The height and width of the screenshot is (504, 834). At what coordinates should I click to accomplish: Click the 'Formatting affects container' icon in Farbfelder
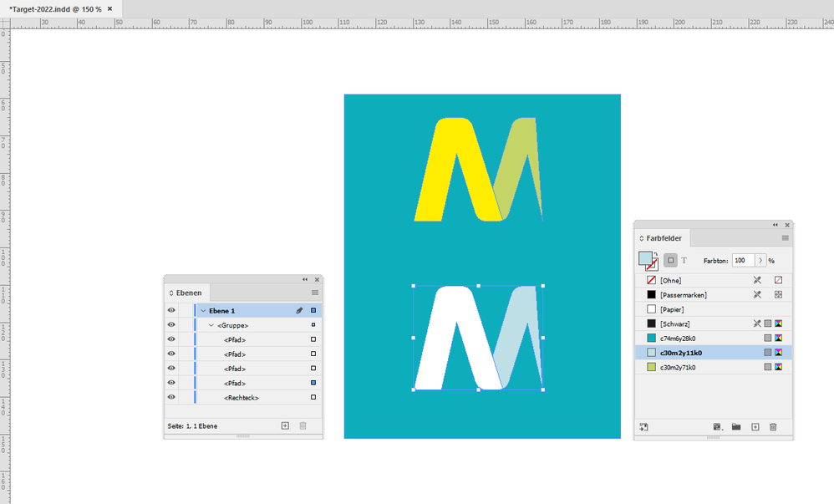pos(672,260)
